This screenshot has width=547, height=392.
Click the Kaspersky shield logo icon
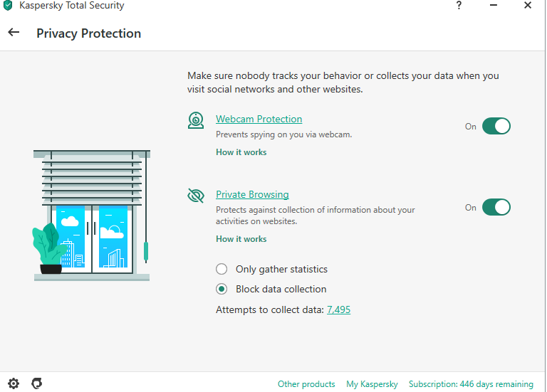(x=8, y=6)
